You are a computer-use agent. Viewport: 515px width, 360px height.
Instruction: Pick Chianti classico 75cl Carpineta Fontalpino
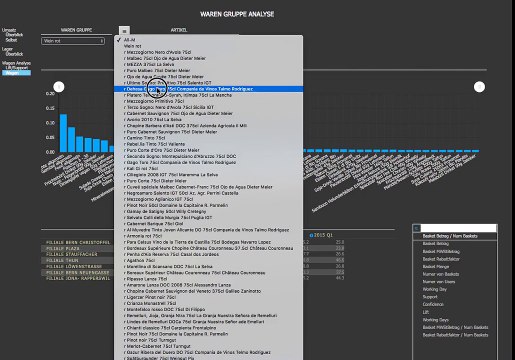tap(208, 328)
